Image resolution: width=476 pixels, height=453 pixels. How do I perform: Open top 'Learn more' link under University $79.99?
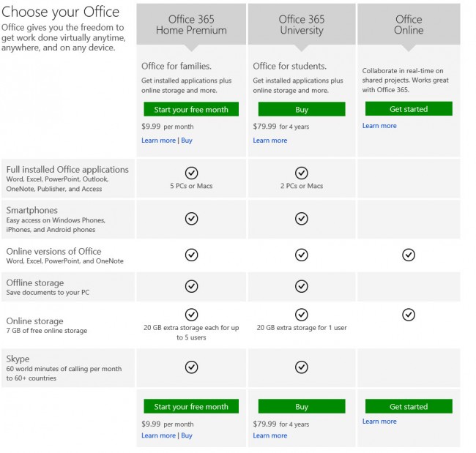tap(270, 141)
